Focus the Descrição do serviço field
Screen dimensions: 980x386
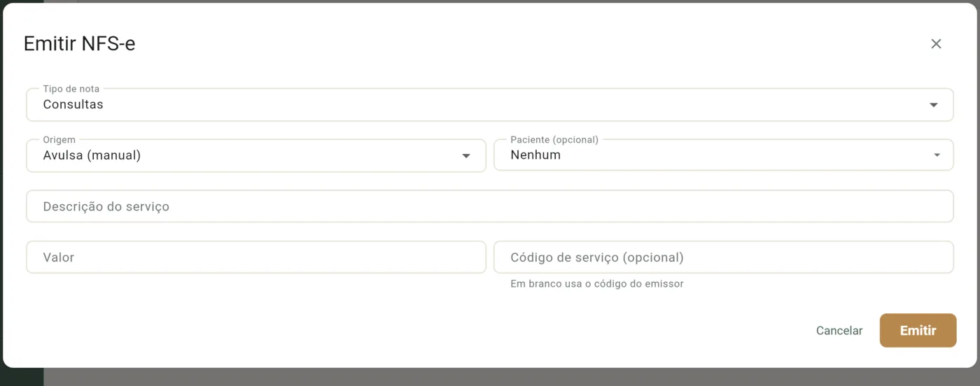click(x=490, y=206)
